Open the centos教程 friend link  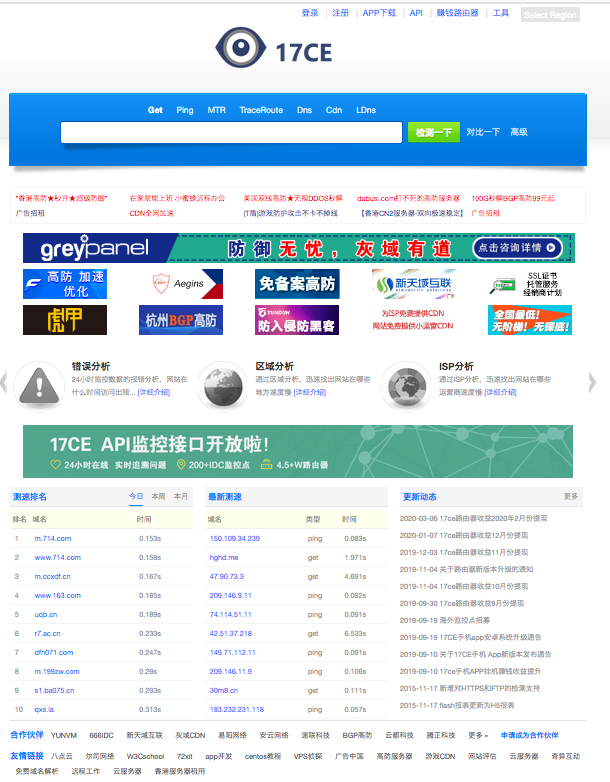point(263,756)
